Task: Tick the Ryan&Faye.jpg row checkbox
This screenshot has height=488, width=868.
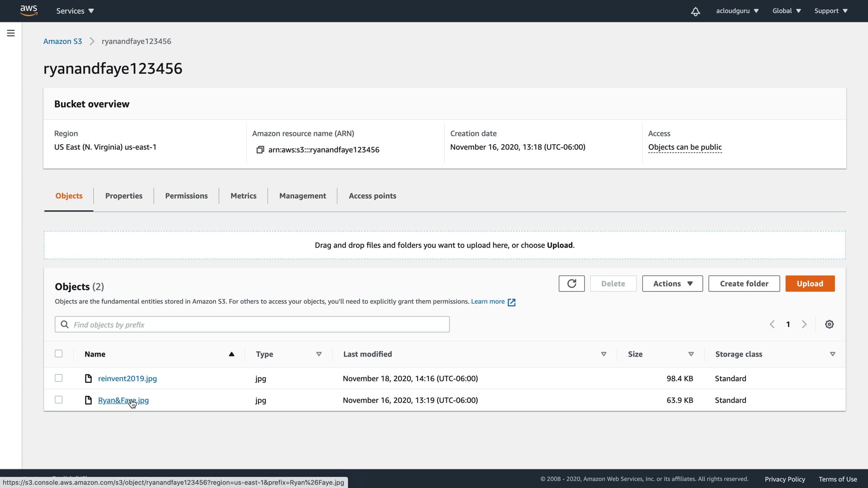Action: (59, 400)
